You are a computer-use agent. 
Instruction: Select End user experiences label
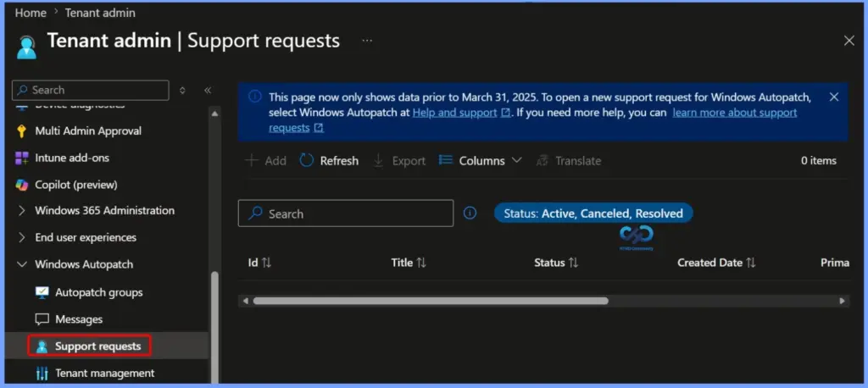86,237
